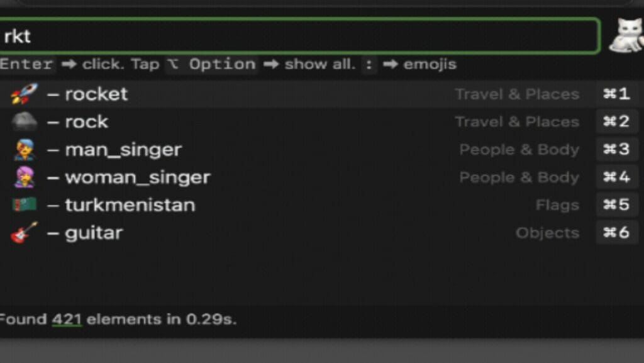Select the turkmenistan result label

(x=130, y=205)
